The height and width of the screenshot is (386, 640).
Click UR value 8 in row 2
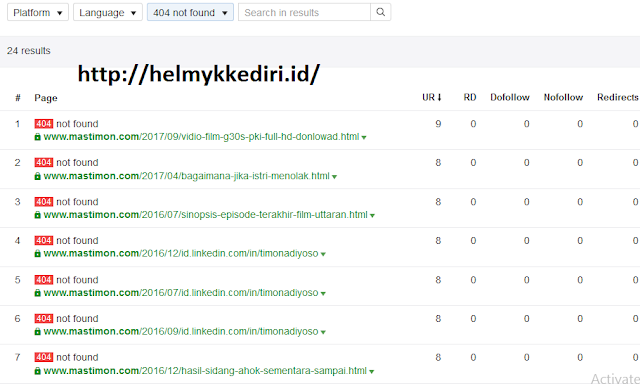pyautogui.click(x=438, y=162)
